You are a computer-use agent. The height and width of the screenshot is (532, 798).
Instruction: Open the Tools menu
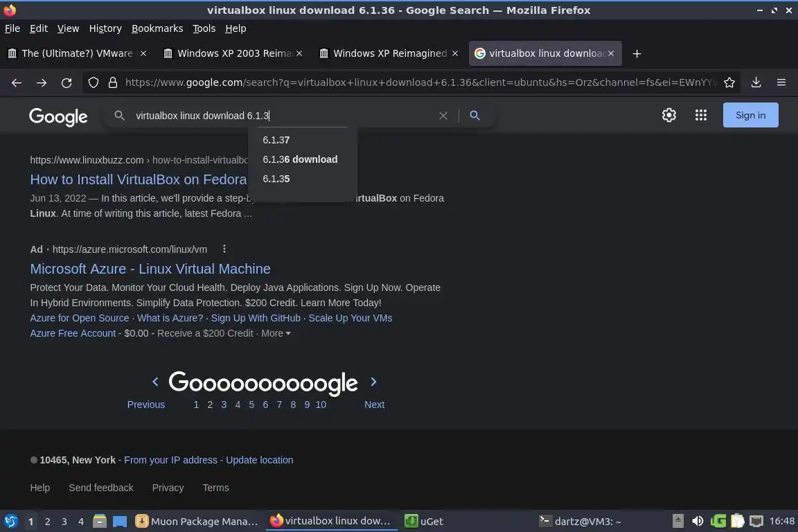point(204,28)
